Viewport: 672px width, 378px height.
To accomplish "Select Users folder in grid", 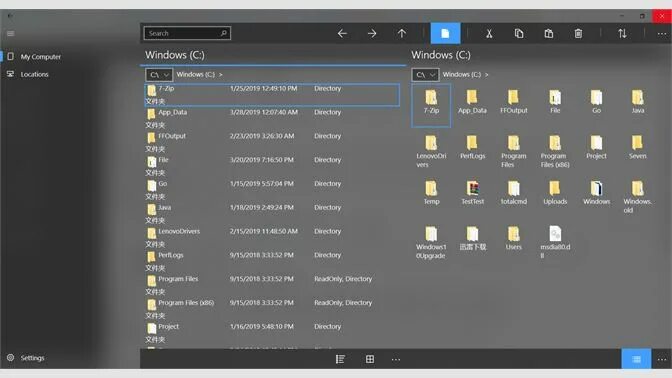I will tap(513, 238).
